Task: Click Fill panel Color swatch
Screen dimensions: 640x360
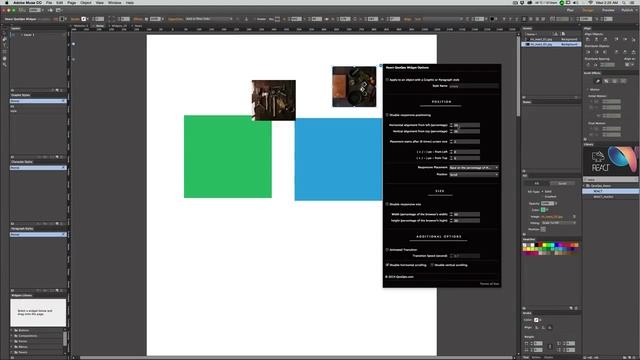Action: pyautogui.click(x=543, y=210)
